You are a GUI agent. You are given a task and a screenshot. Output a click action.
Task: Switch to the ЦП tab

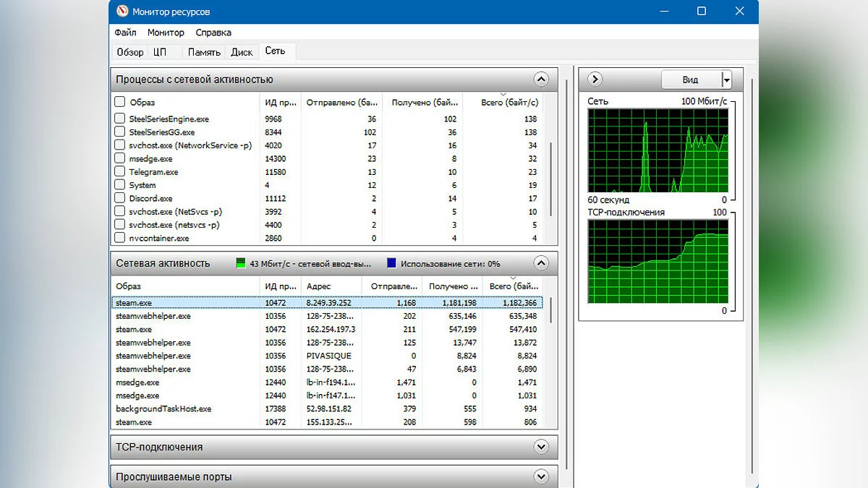[160, 52]
